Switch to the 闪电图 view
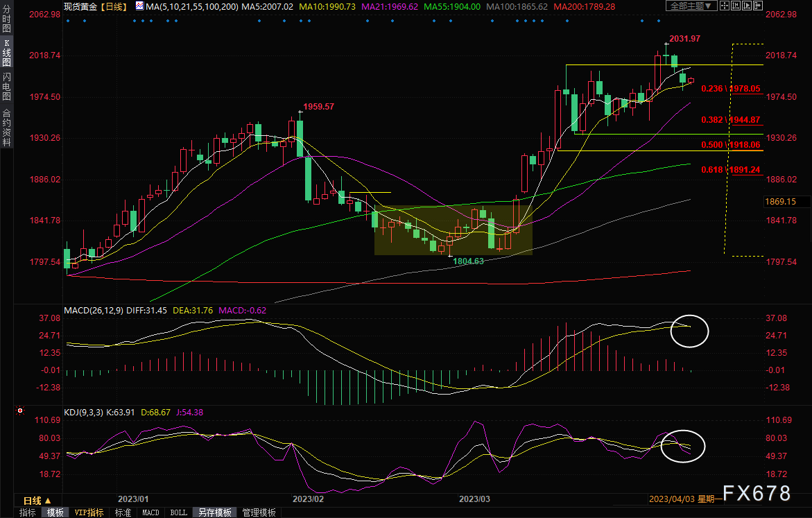812x518 pixels. [6, 87]
